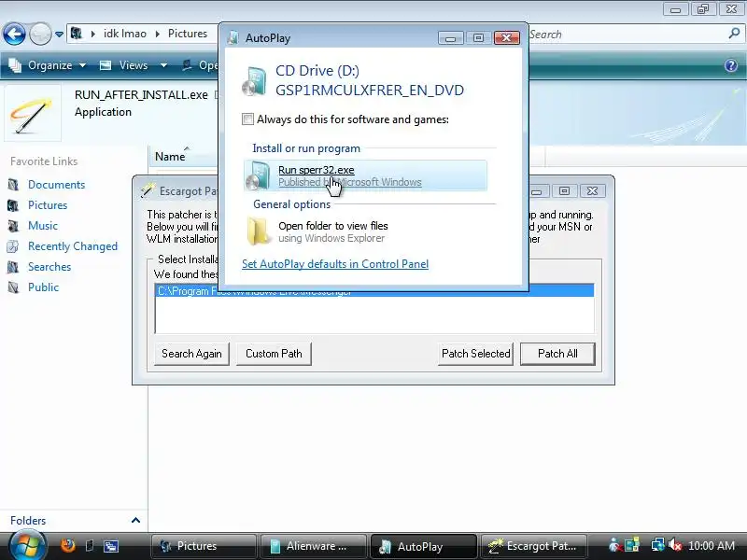Viewport: 747px width, 560px height.
Task: Click the network tray icon
Action: click(657, 545)
